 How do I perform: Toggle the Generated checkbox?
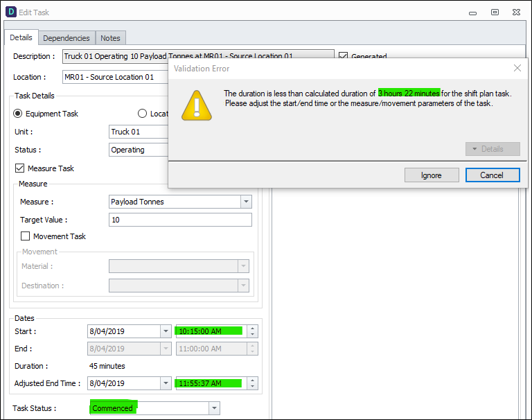tap(343, 55)
